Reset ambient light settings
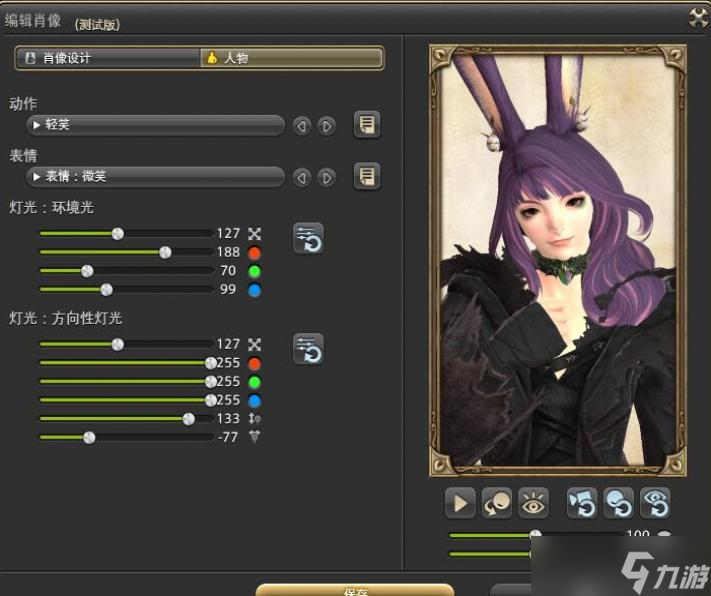 tap(308, 238)
